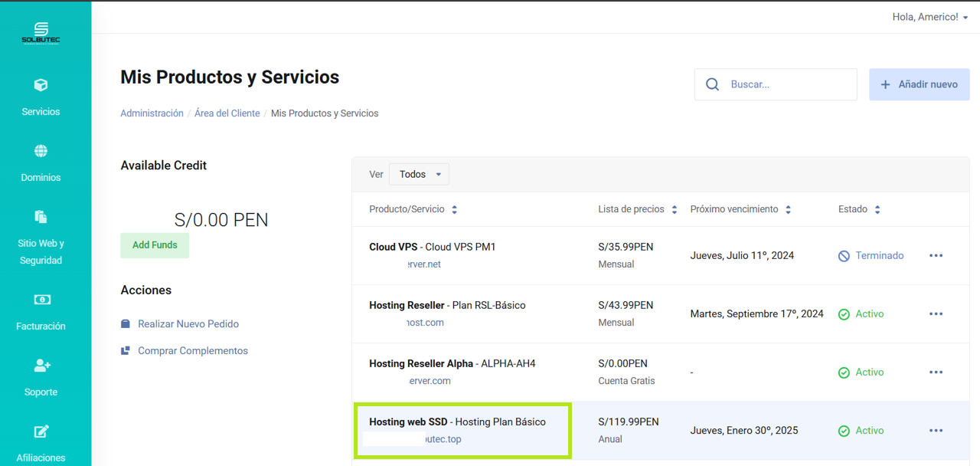Screen dimensions: 980x466
Task: Open the Ver 'Todos' filter dropdown
Action: click(x=419, y=174)
